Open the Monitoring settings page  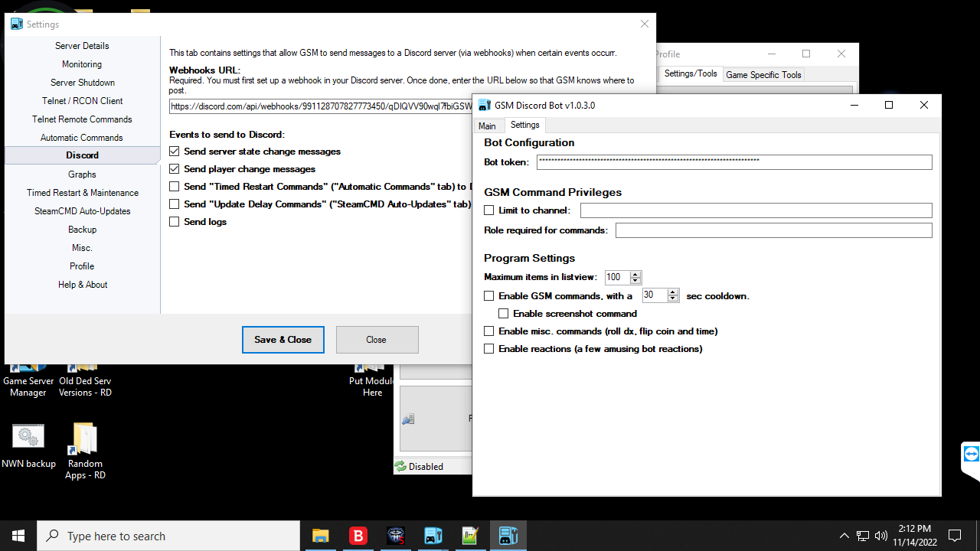(x=82, y=64)
